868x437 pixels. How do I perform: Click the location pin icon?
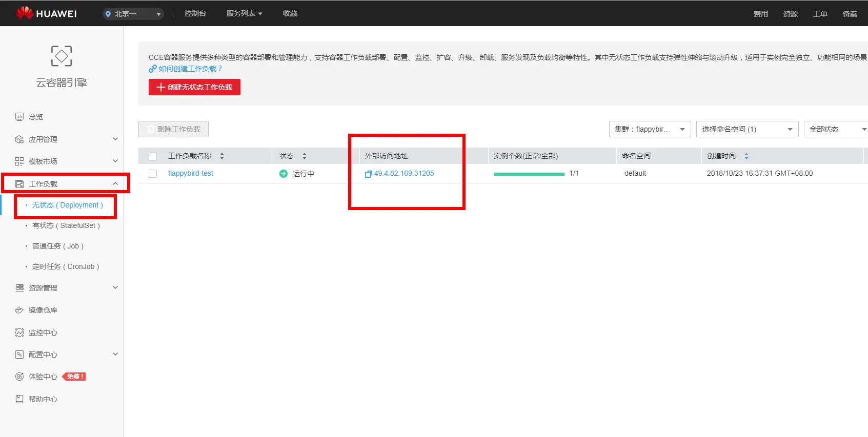(108, 14)
